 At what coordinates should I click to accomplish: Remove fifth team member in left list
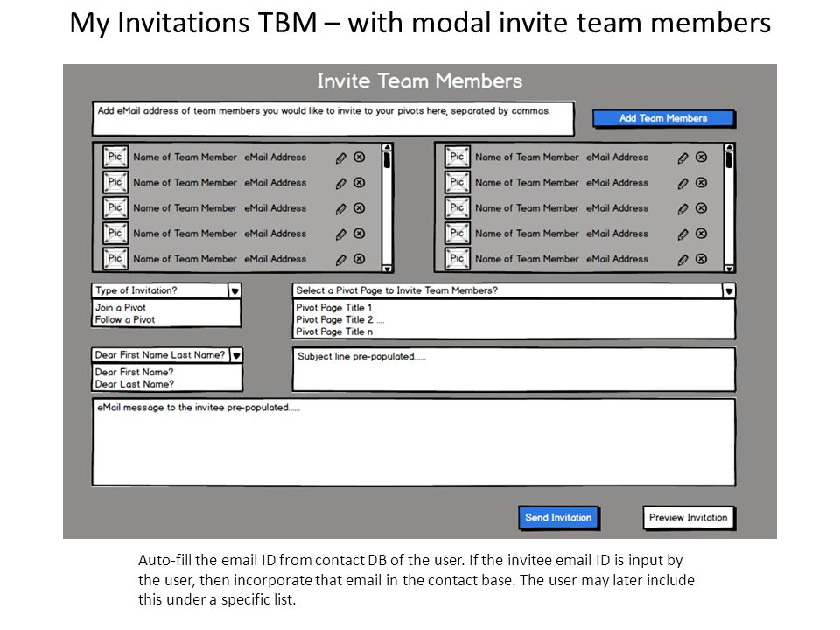[x=360, y=259]
